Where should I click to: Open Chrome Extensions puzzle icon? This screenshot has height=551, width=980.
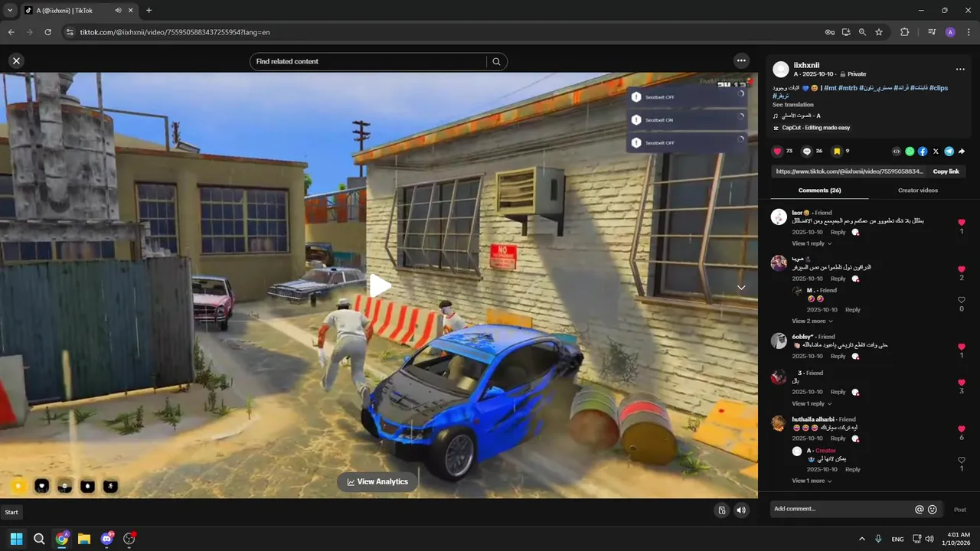pos(905,32)
